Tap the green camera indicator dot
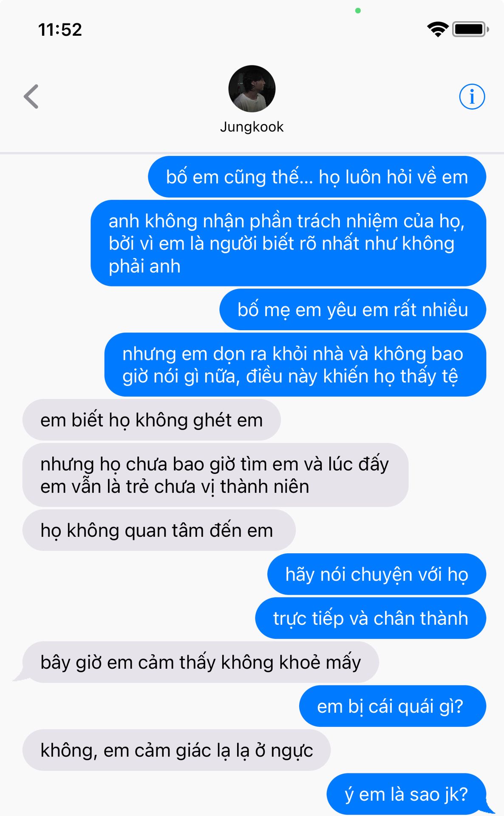The width and height of the screenshot is (504, 816). click(358, 11)
